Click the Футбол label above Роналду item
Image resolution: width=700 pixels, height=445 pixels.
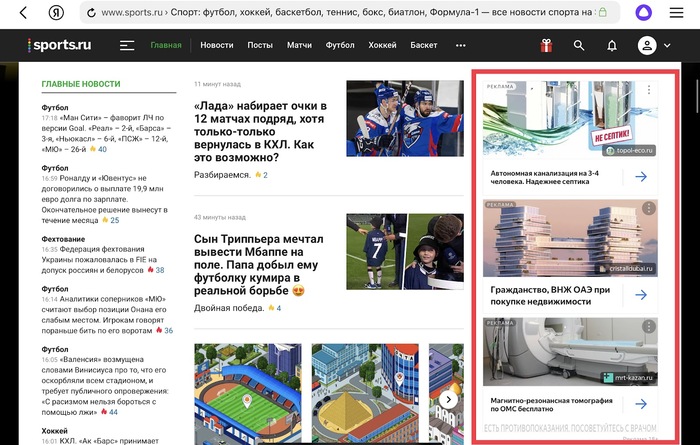[x=55, y=168]
